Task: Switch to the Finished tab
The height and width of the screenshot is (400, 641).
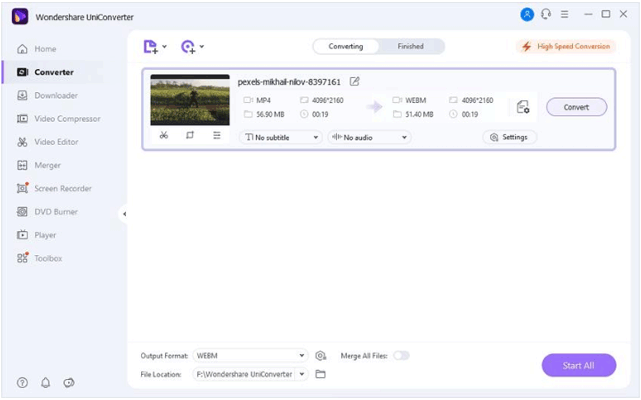Action: coord(411,47)
